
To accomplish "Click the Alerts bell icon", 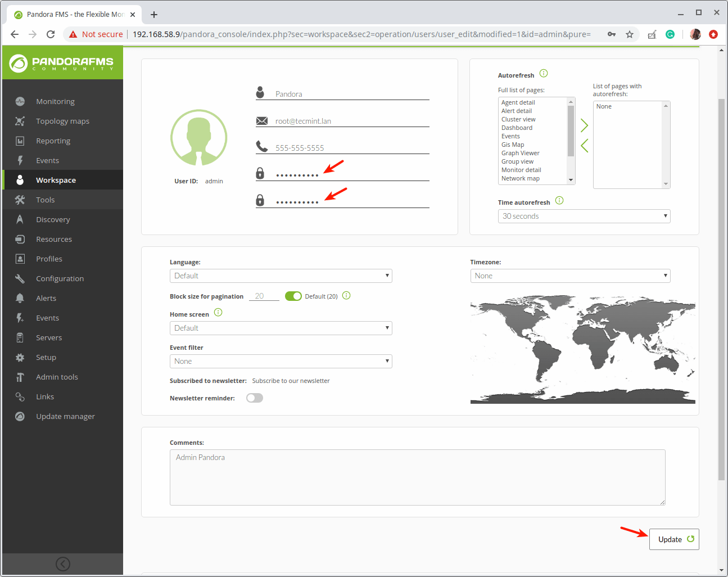I will (20, 298).
